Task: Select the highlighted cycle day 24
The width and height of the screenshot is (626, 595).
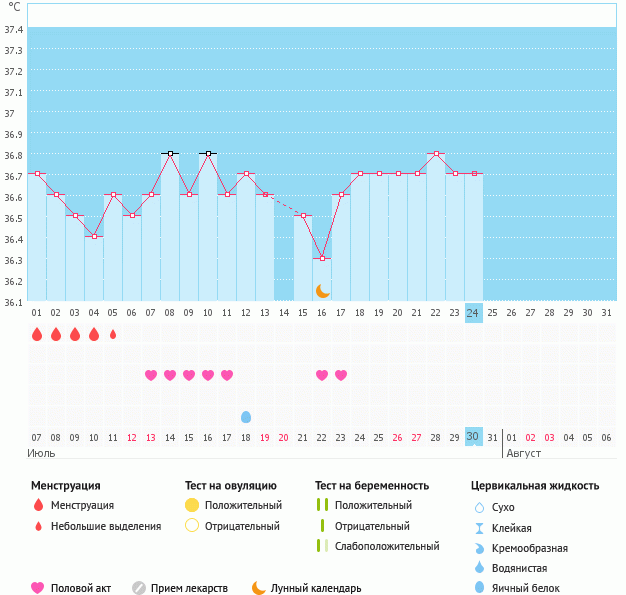Action: (474, 313)
